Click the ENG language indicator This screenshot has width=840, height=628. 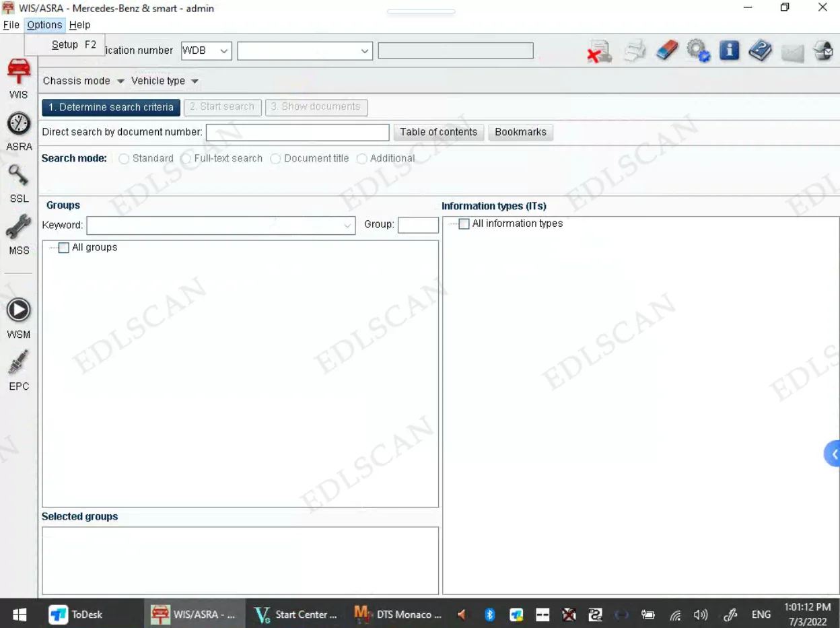(x=761, y=615)
